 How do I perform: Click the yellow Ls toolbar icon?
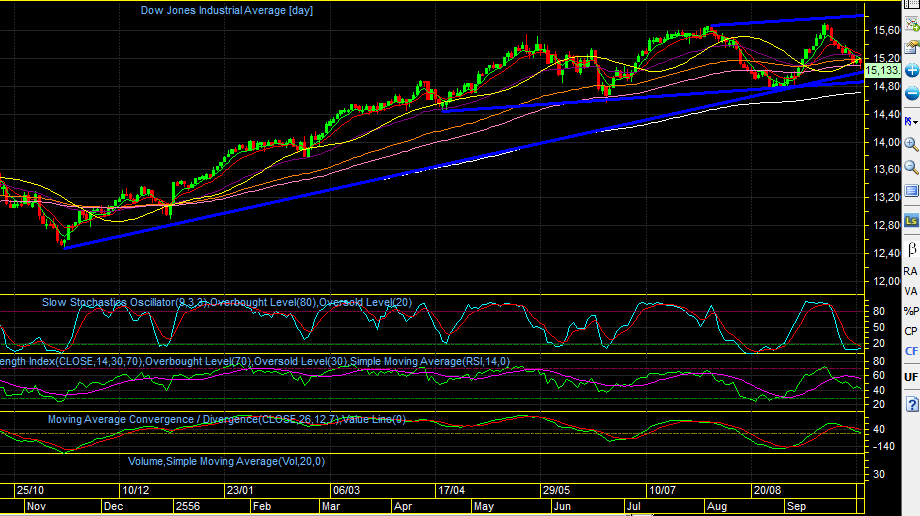coord(911,221)
